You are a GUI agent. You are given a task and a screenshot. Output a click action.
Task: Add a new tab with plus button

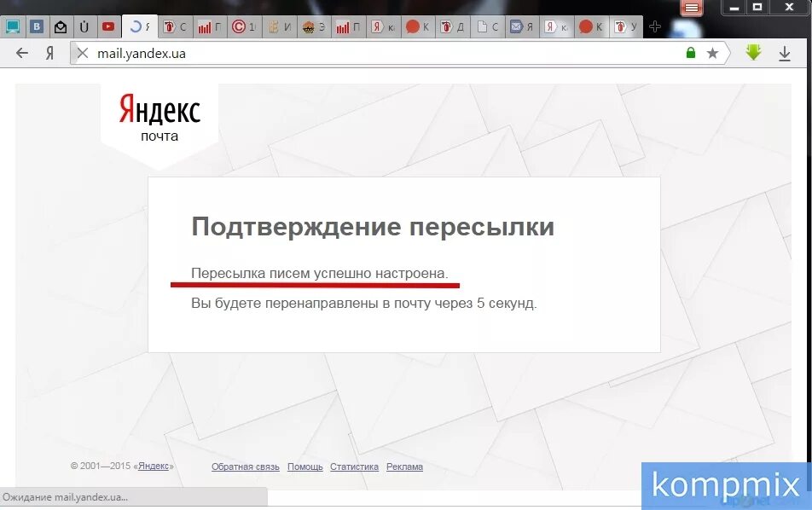click(654, 26)
